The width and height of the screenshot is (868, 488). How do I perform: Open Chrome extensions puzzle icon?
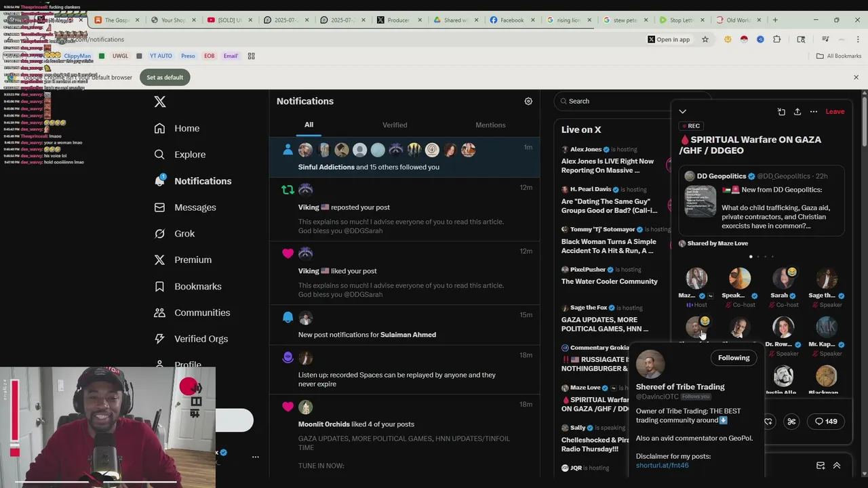[777, 39]
